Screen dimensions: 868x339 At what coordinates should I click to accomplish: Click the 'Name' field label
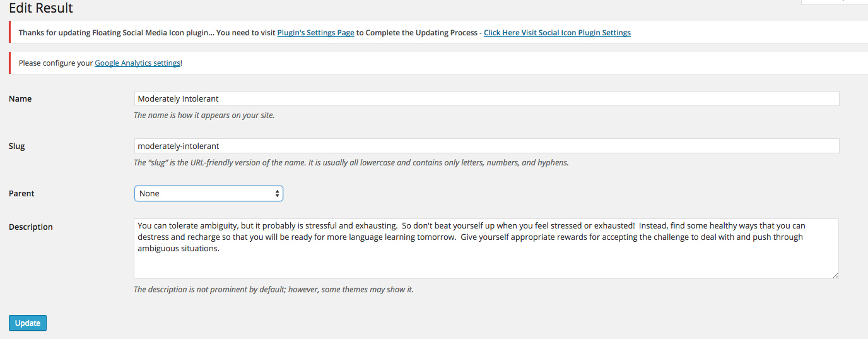(20, 99)
